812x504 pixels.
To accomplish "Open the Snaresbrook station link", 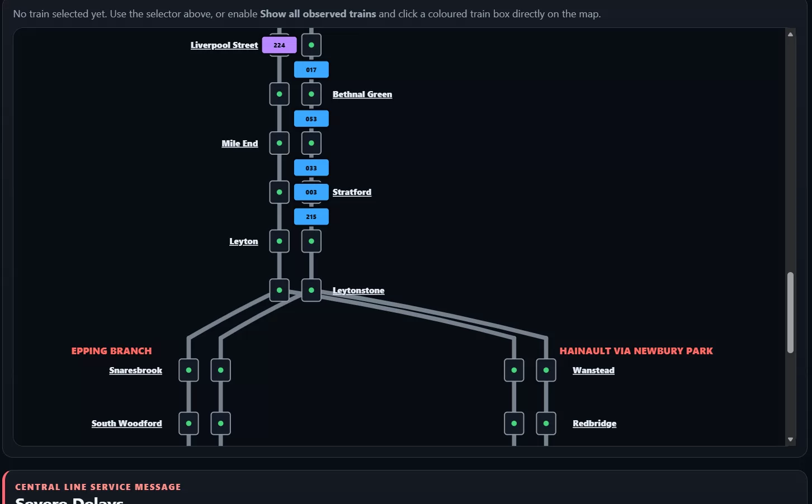I will point(136,370).
